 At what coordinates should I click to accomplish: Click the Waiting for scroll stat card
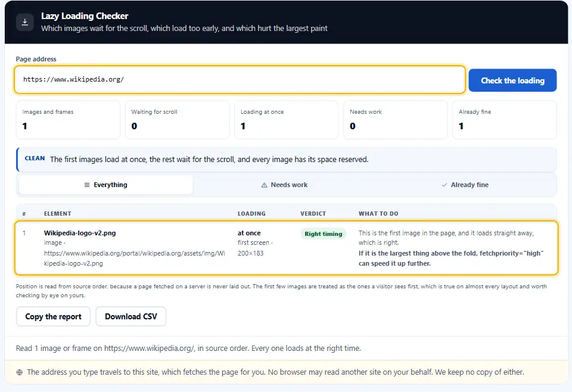(x=178, y=120)
